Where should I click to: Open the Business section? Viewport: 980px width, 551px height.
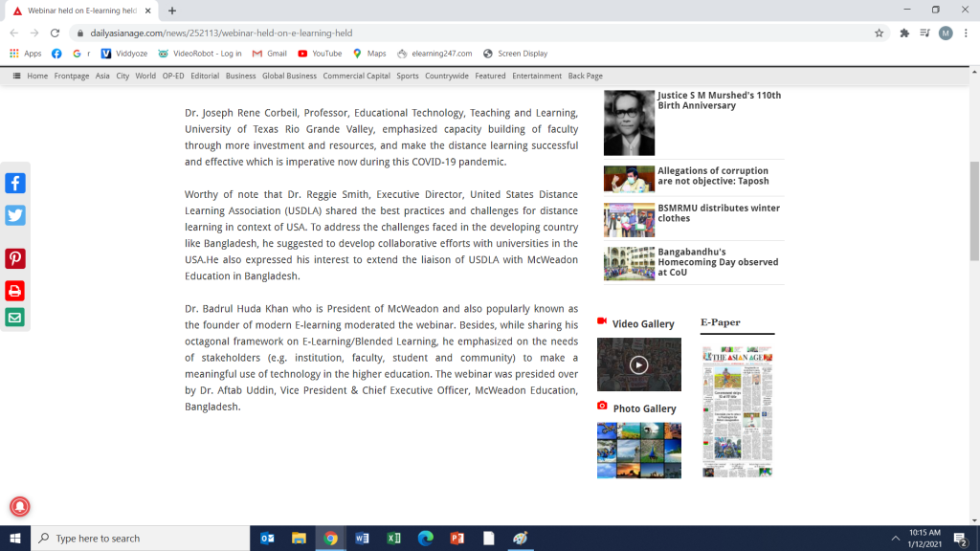pos(240,76)
